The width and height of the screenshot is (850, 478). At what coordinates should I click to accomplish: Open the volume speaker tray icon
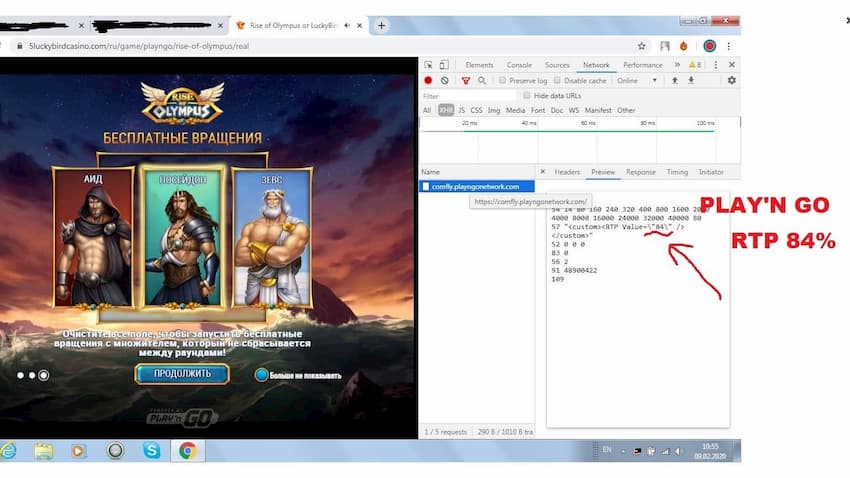[678, 451]
